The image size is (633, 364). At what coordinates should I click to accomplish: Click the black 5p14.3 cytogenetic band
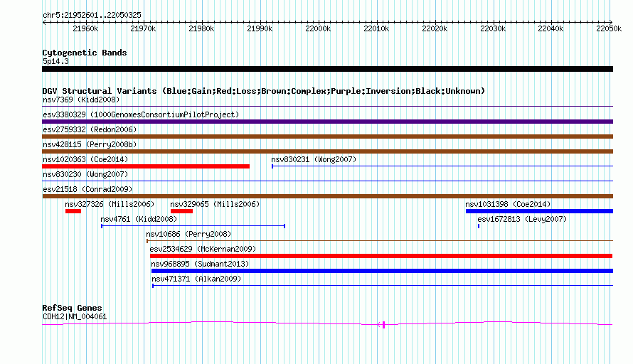[x=327, y=69]
